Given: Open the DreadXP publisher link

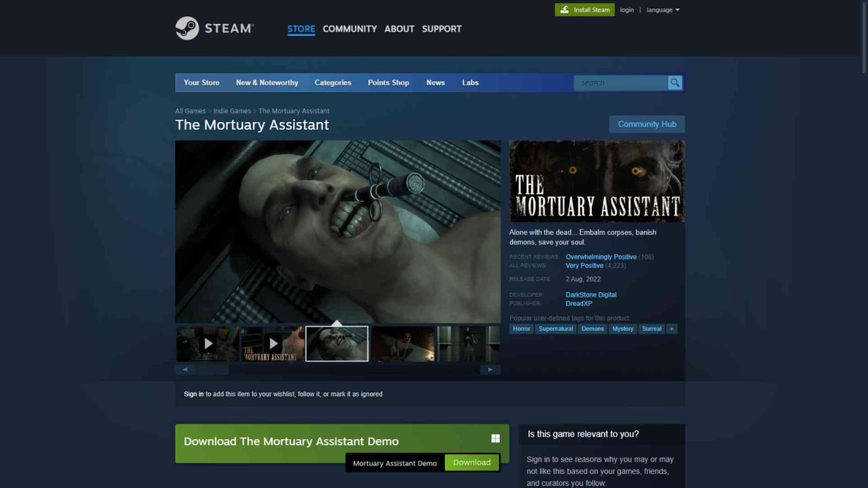Looking at the screenshot, I should click(579, 304).
